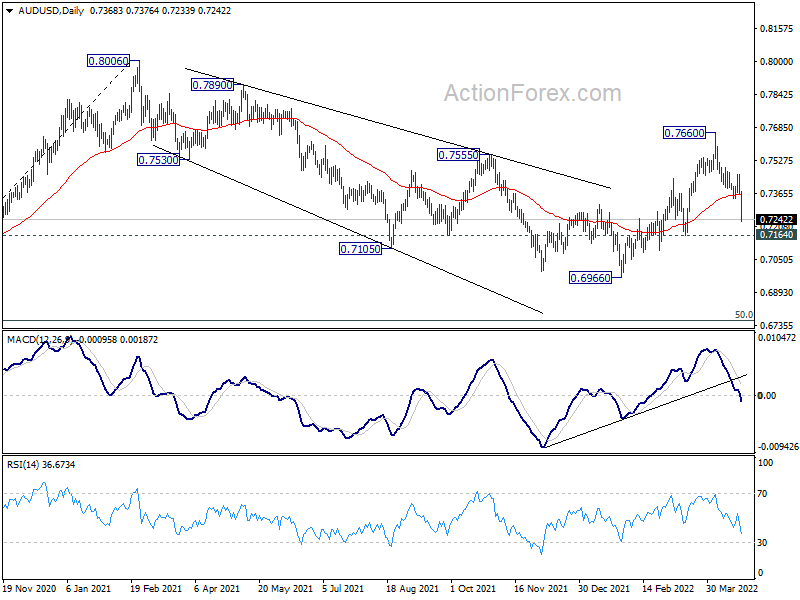
Task: Click the 0.76850 price axis value
Action: (777, 128)
